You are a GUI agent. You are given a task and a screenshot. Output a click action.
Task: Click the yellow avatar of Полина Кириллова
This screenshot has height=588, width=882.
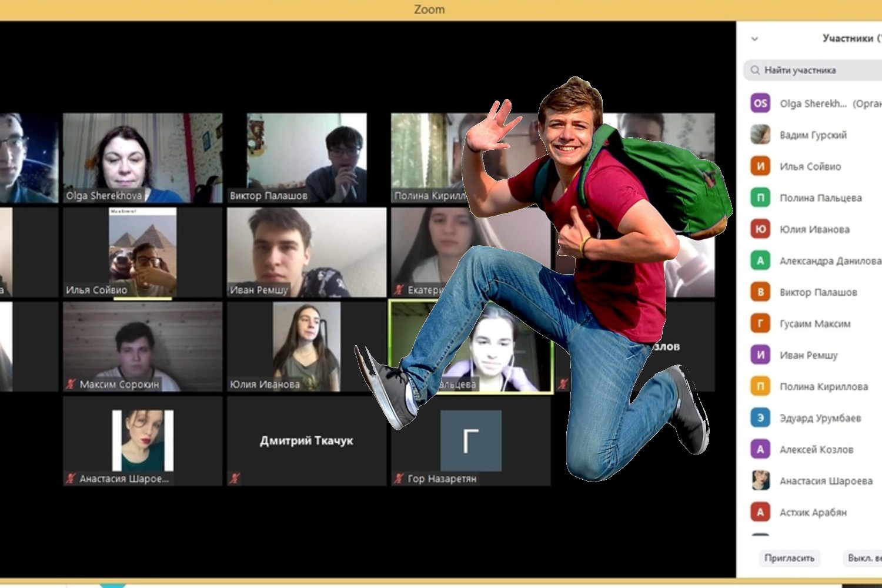tap(760, 386)
